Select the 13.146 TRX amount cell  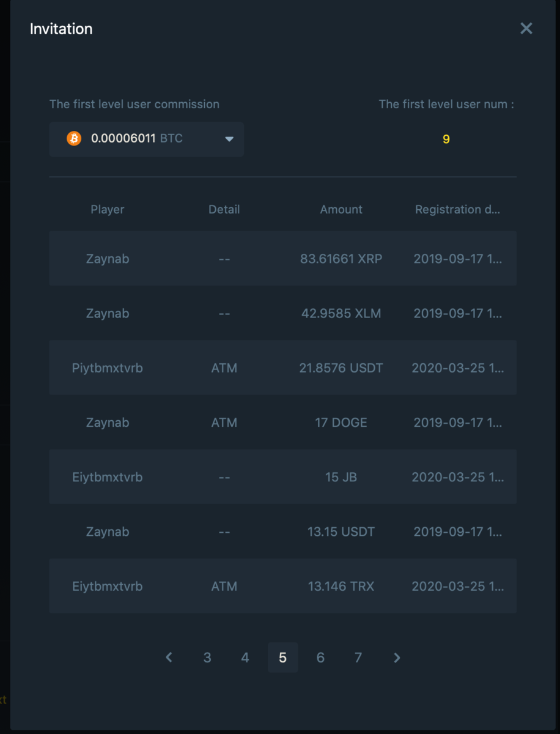341,587
